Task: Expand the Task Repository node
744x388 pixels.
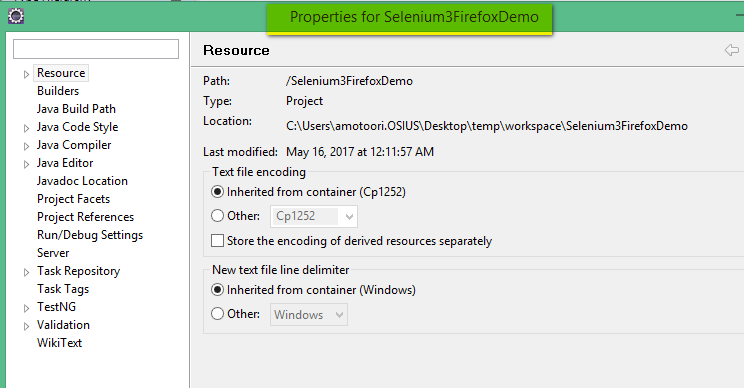Action: point(27,272)
